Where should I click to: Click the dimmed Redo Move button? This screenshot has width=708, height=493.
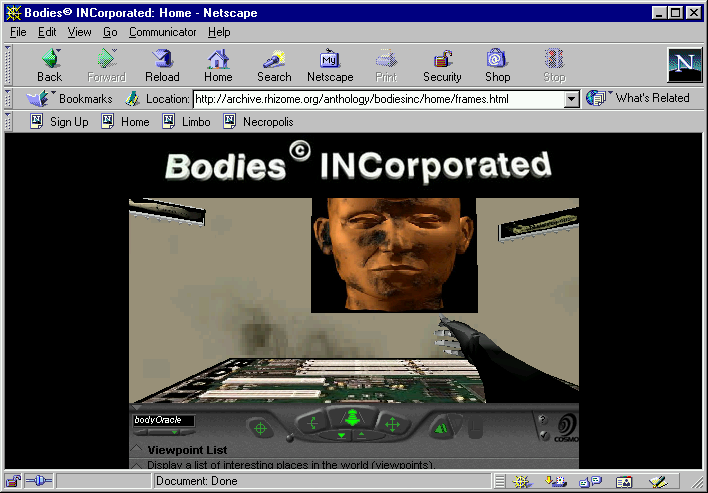457,423
